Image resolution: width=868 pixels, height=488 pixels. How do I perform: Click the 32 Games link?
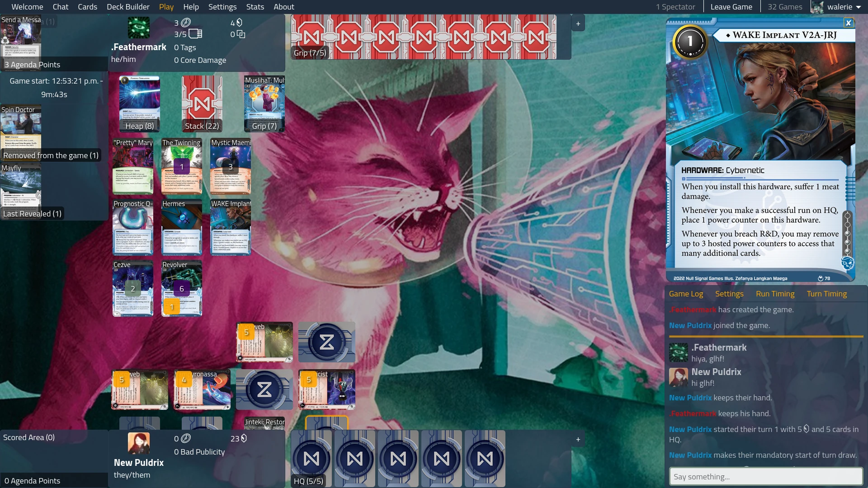[785, 7]
